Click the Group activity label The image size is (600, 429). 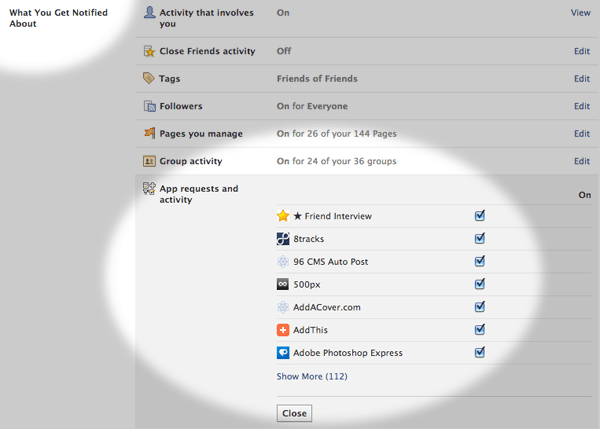(x=191, y=161)
